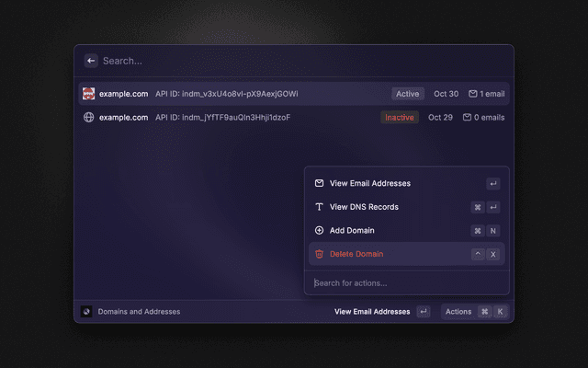Click the red favicon of the first example.com

click(89, 94)
